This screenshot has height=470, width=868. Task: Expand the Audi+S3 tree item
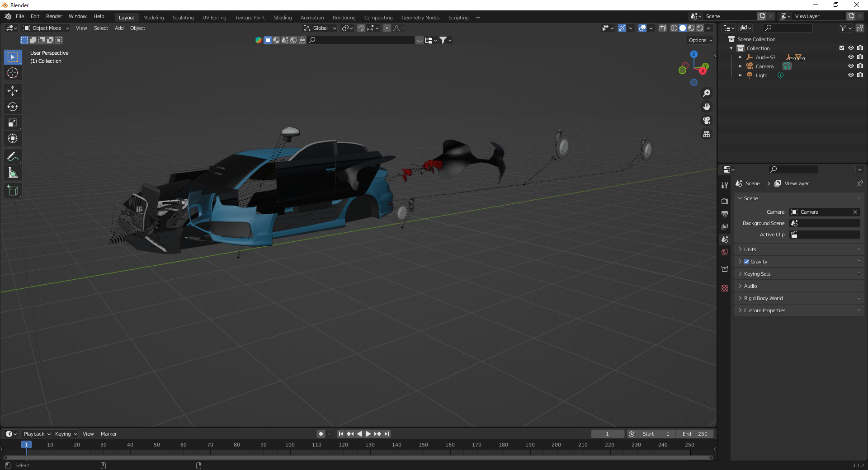741,57
